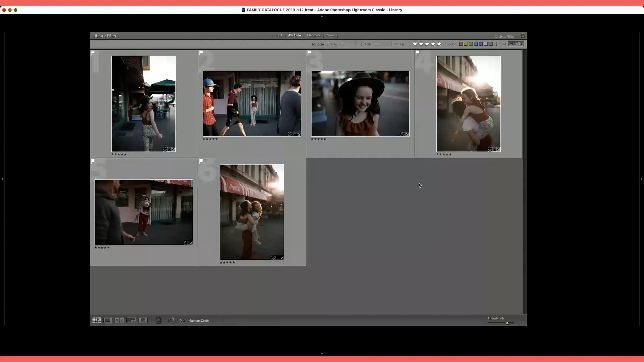Open the Sort Custom Order dropdown
Screen dimensions: 644x362
pos(199,320)
